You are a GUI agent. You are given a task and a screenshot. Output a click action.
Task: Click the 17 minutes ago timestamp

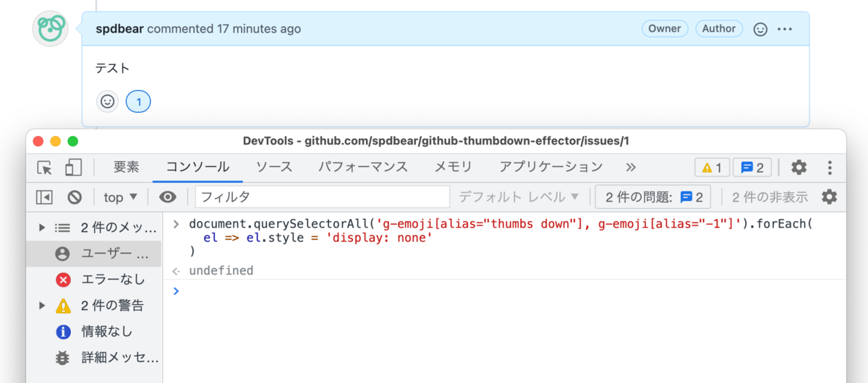pyautogui.click(x=259, y=29)
